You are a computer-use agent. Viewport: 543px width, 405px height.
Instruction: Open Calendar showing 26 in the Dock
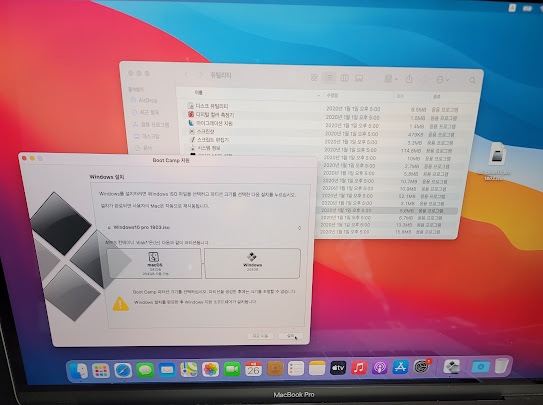pos(253,369)
